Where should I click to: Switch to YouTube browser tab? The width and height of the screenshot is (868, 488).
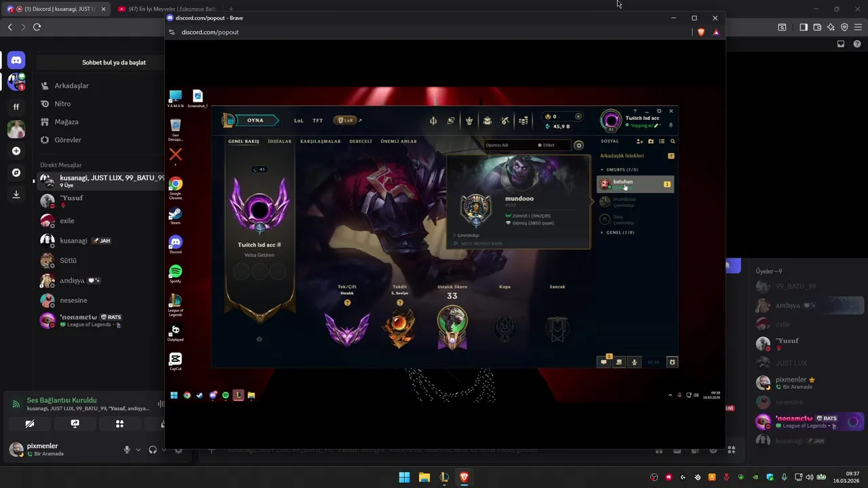(167, 9)
